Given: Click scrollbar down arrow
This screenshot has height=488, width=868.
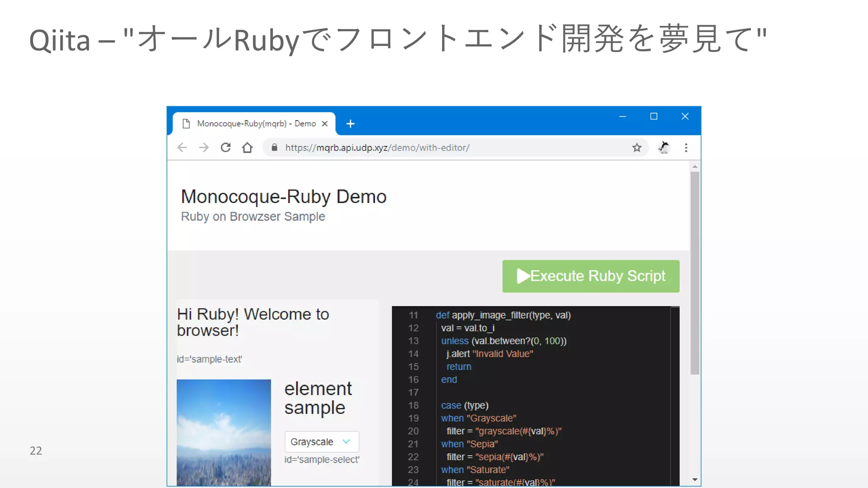Looking at the screenshot, I should point(695,480).
